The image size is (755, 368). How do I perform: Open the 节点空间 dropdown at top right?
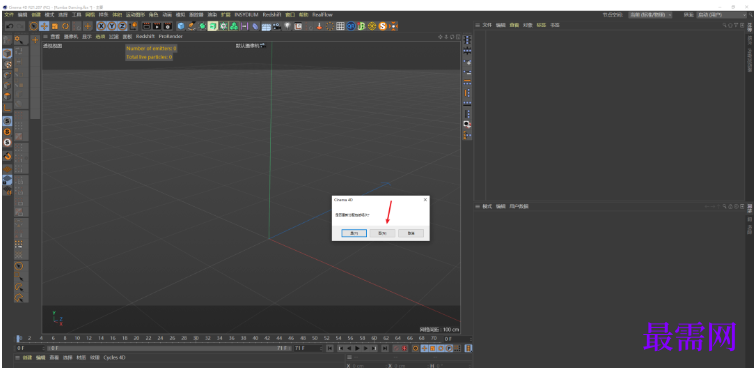point(650,15)
